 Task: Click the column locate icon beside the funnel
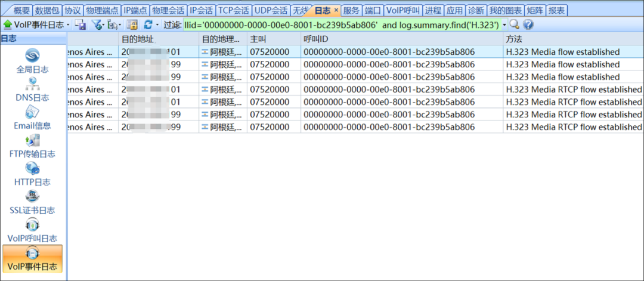113,25
